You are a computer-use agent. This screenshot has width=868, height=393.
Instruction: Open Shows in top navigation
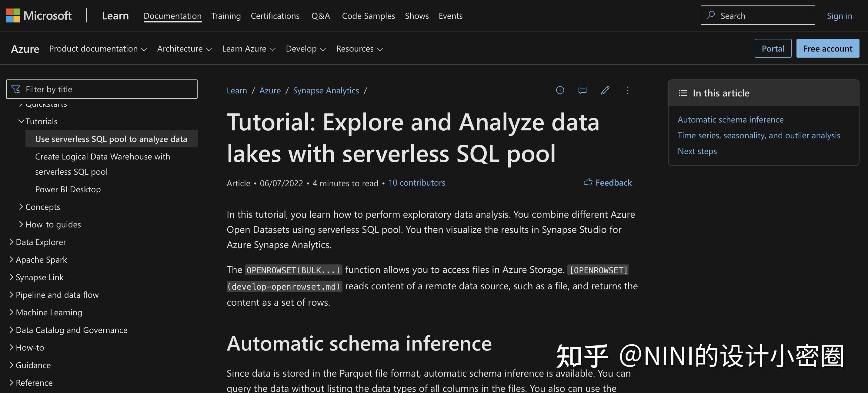pos(417,16)
